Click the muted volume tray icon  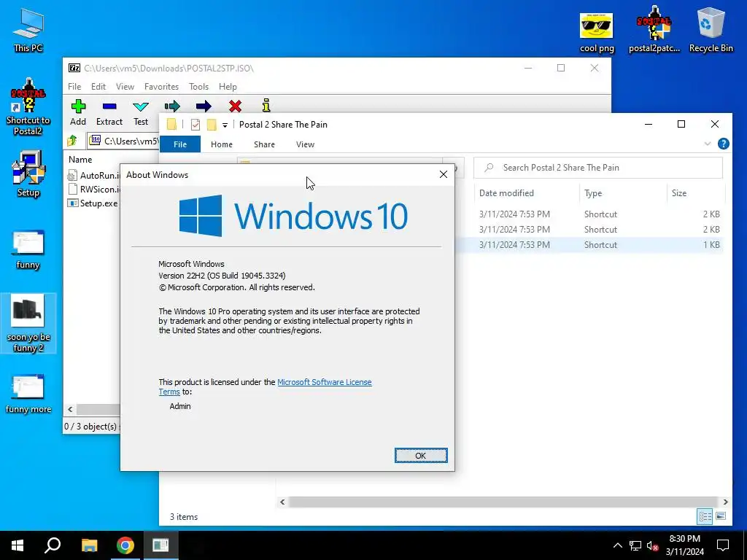tap(653, 545)
